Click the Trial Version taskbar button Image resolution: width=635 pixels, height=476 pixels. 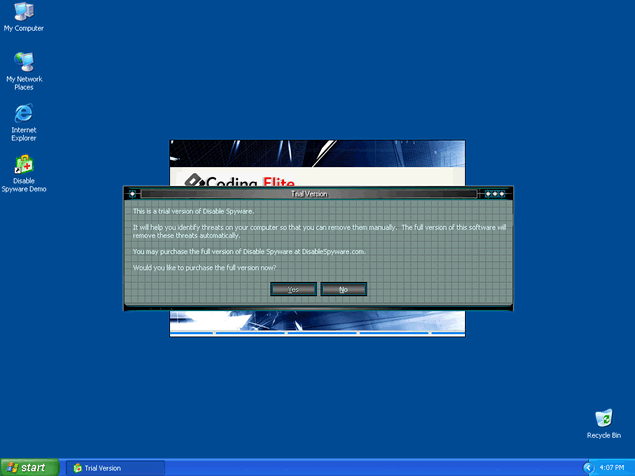tap(114, 467)
